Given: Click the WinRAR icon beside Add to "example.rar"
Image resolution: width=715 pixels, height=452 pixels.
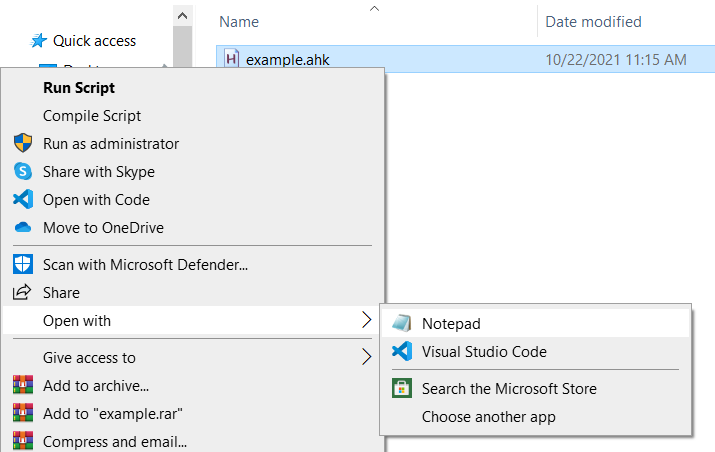Looking at the screenshot, I should [x=23, y=413].
